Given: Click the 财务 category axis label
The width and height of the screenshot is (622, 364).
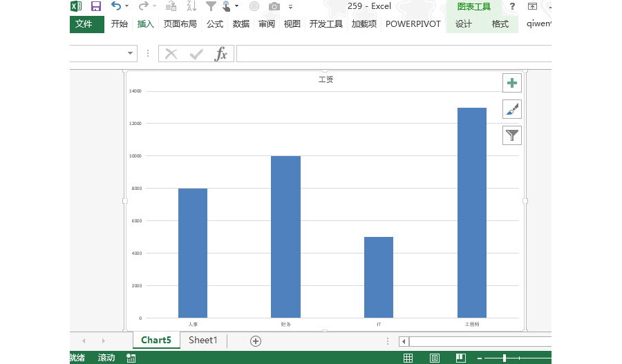Looking at the screenshot, I should (286, 325).
